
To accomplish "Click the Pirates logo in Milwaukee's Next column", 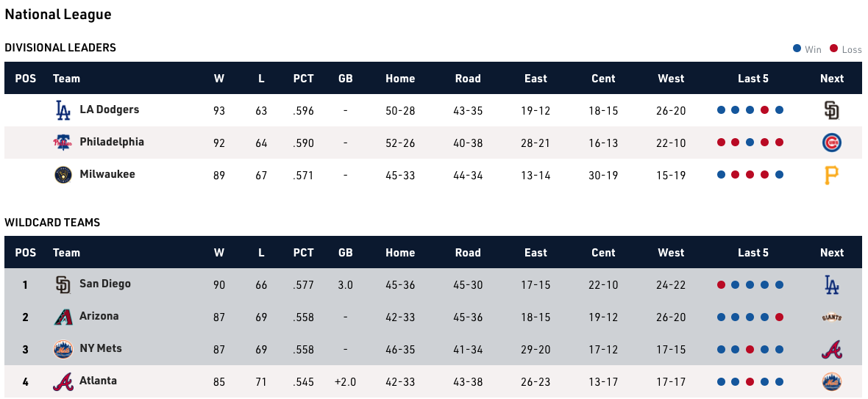I will (832, 175).
